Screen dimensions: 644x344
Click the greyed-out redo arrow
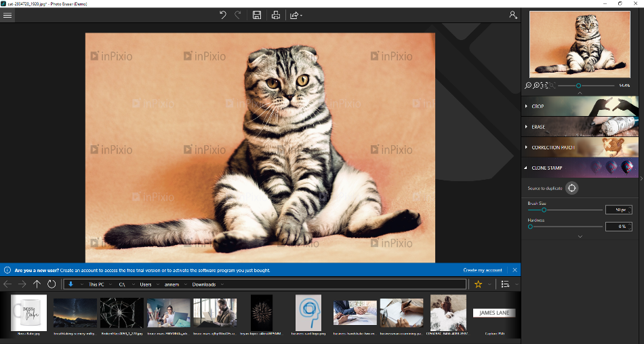(237, 16)
